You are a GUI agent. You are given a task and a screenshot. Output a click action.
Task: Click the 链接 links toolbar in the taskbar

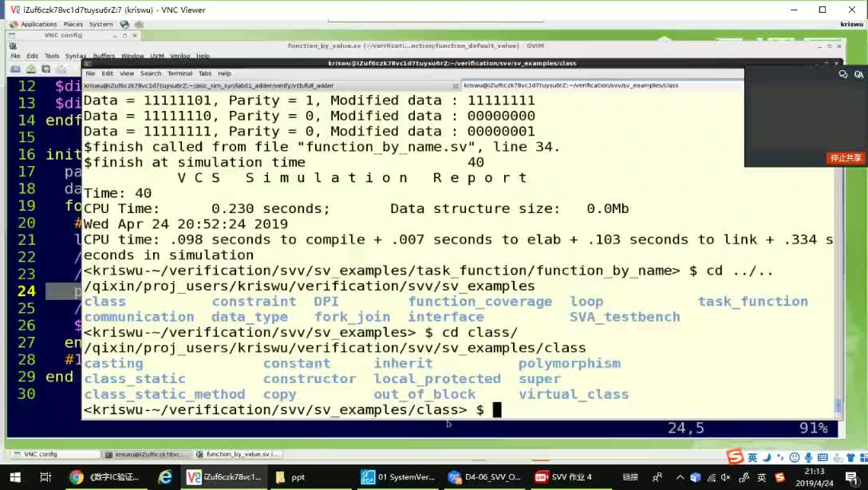click(x=630, y=476)
